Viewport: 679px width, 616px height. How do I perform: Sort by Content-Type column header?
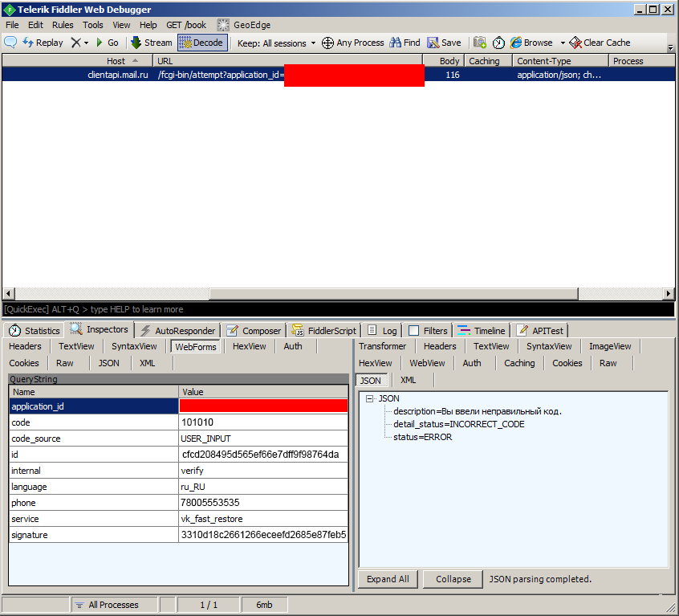[x=560, y=61]
